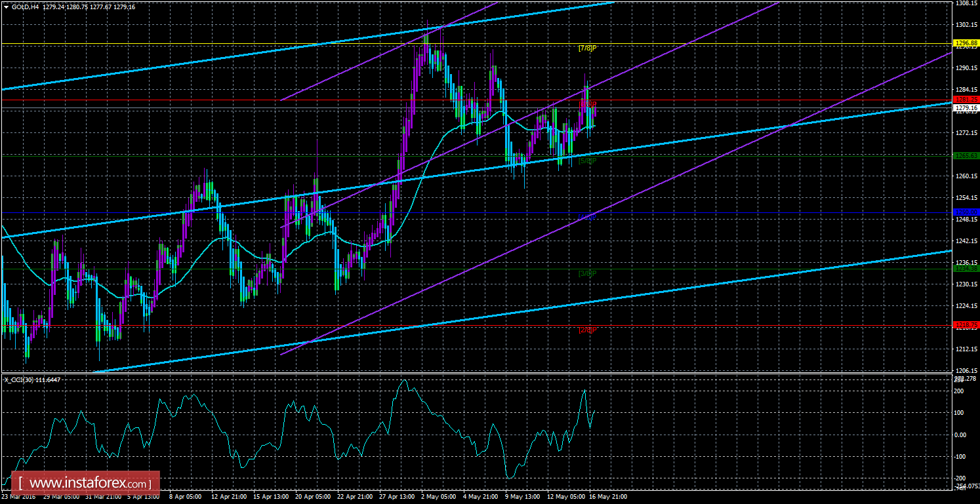The image size is (980, 504).
Task: Click the green 1265.63 price tag
Action: pyautogui.click(x=968, y=156)
